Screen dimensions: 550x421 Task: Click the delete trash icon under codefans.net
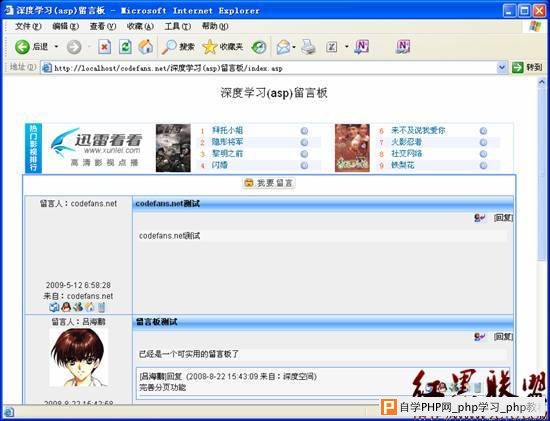pyautogui.click(x=101, y=307)
